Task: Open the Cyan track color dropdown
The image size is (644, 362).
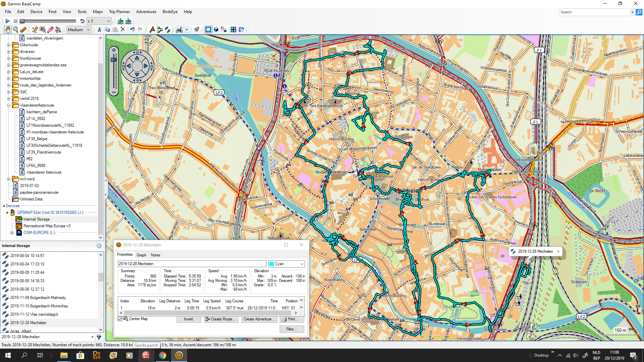Action: pyautogui.click(x=286, y=264)
